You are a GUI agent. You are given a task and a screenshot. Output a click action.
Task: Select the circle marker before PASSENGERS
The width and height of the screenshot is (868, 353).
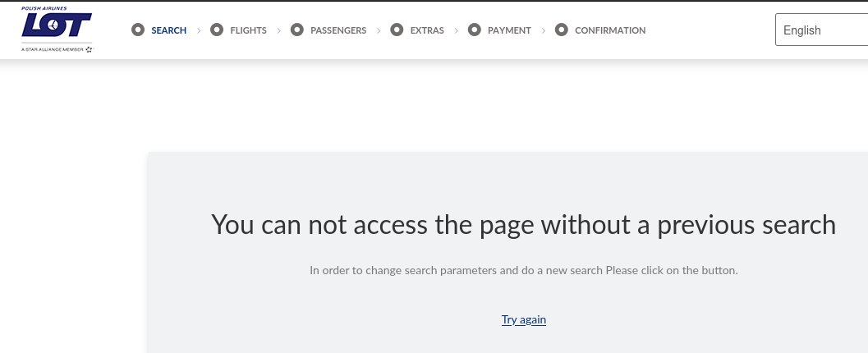click(297, 30)
